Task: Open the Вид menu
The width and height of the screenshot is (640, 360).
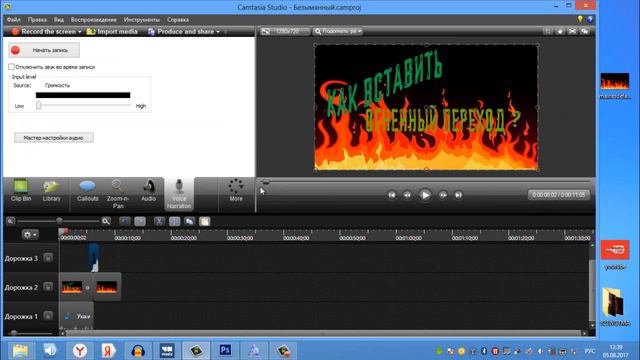Action: (59, 19)
